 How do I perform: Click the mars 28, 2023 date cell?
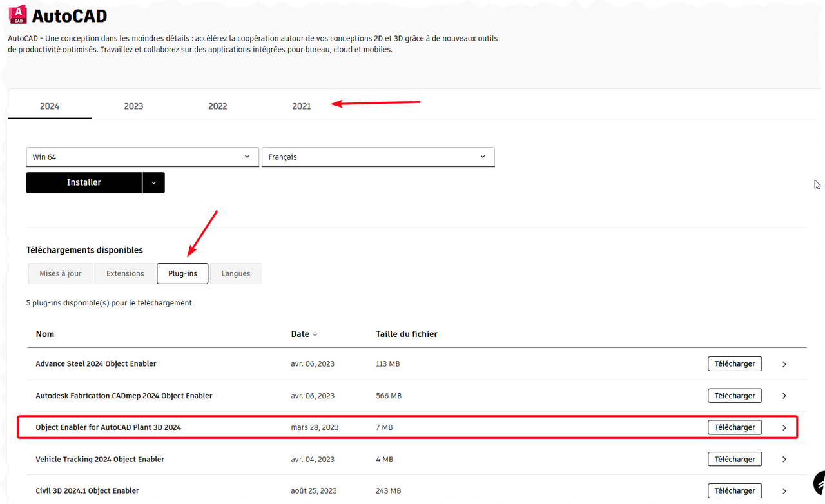pos(315,427)
